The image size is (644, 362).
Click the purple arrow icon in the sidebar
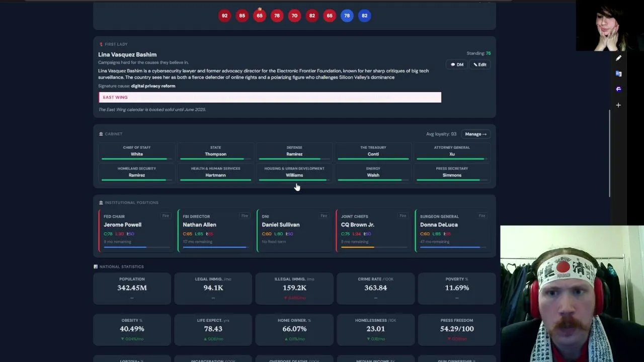point(618,89)
